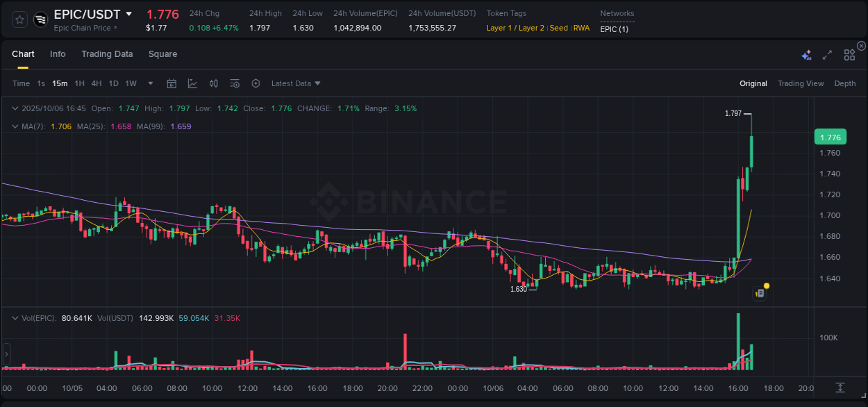
Task: Open the chart settings hexagon icon
Action: point(256,83)
